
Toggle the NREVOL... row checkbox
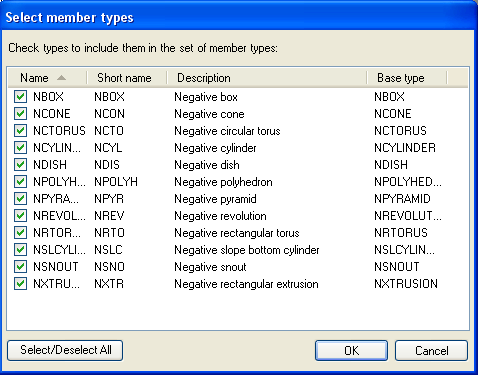pos(20,216)
